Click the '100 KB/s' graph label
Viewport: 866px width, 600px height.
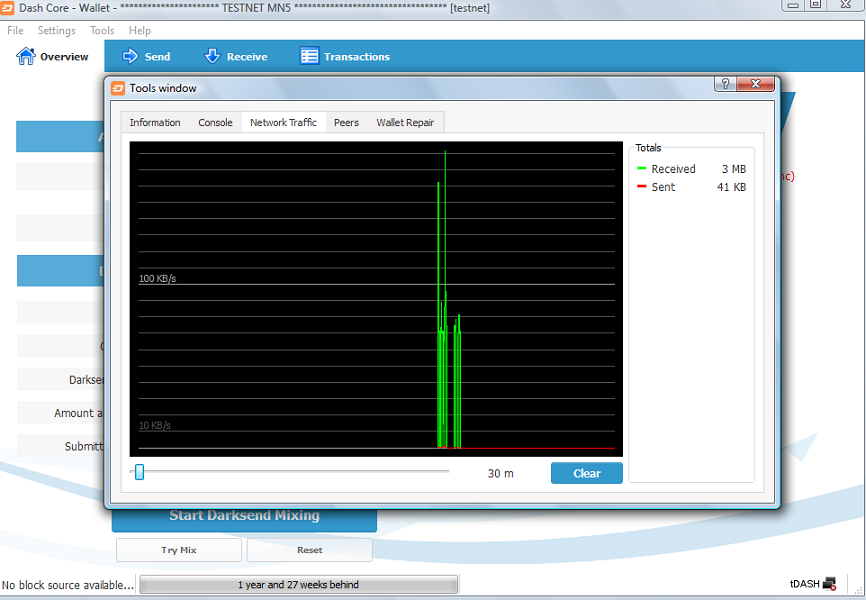(157, 278)
